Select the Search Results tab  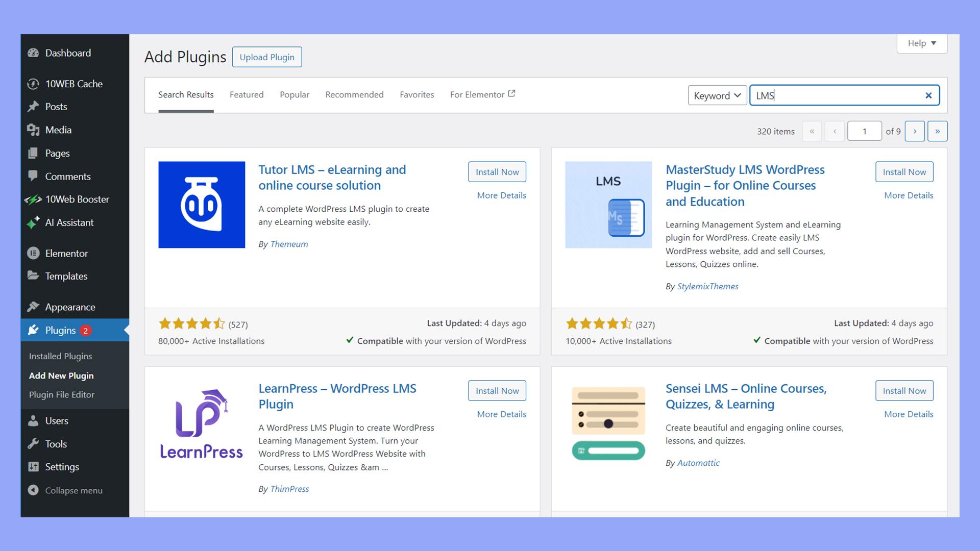point(185,94)
